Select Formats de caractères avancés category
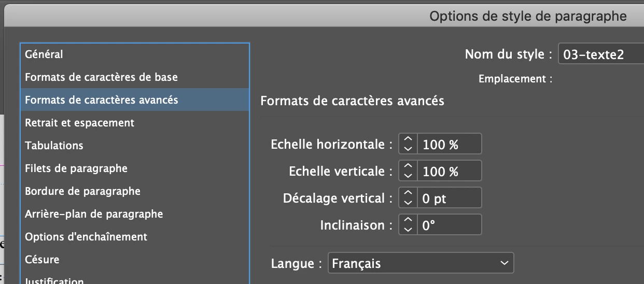 [x=102, y=100]
